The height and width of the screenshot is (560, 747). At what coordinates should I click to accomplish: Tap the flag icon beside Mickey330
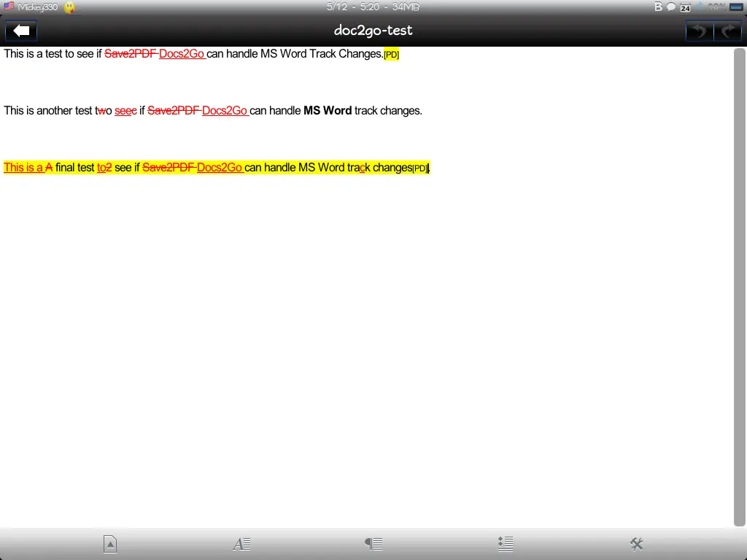[x=9, y=7]
